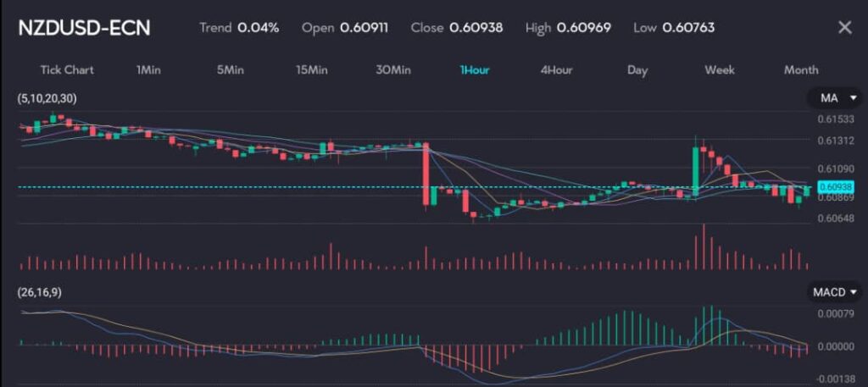Click the tallest volume bar
This screenshot has height=387, width=868.
coord(703,247)
